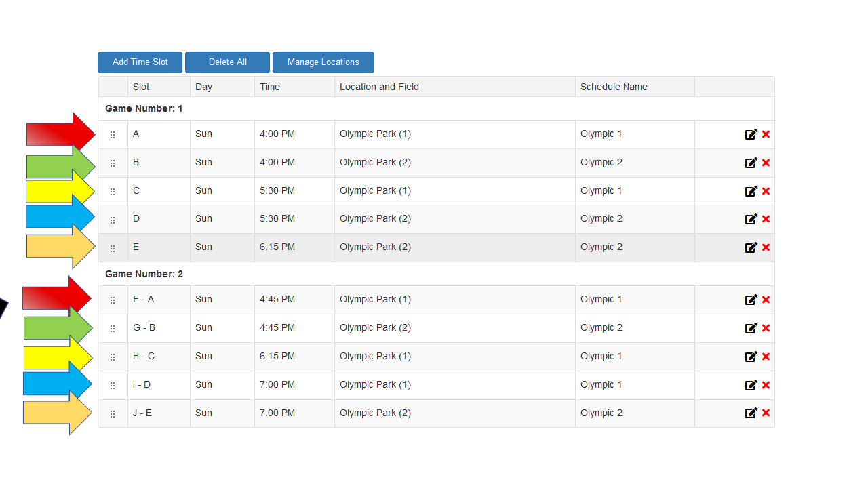Click the drag handle for slot I - D
The image size is (868, 488).
(x=113, y=386)
